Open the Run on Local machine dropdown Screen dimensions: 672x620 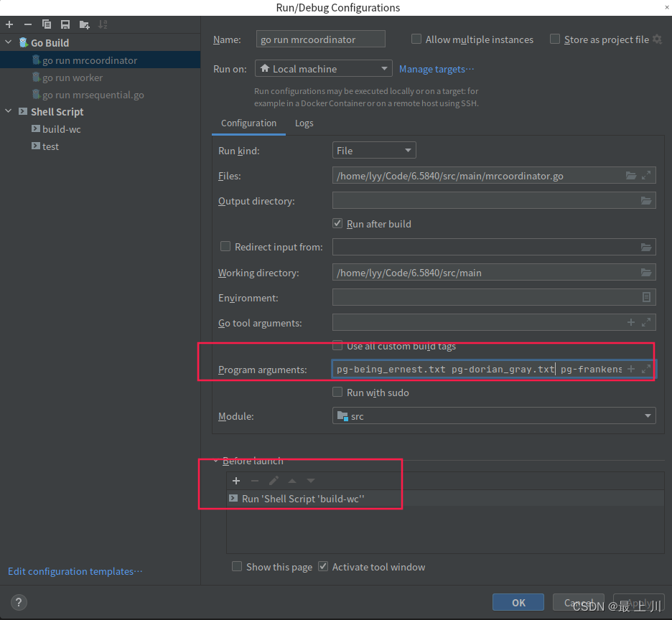pos(324,69)
